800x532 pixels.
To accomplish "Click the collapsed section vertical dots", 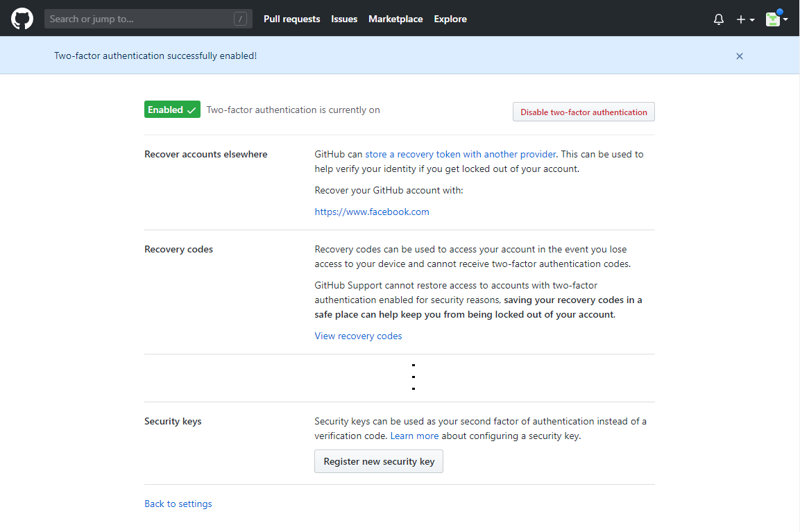I will click(414, 377).
